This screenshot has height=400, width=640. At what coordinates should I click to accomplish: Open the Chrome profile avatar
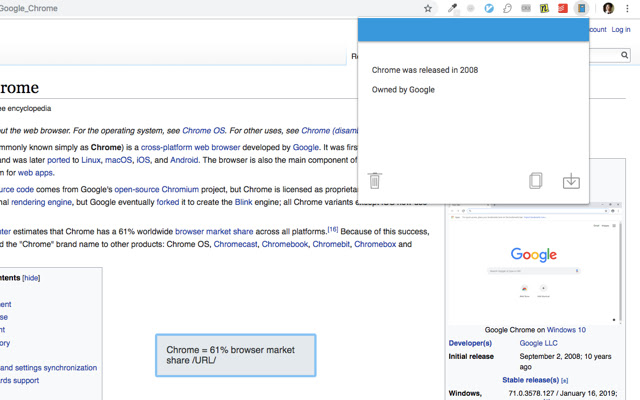(x=608, y=8)
